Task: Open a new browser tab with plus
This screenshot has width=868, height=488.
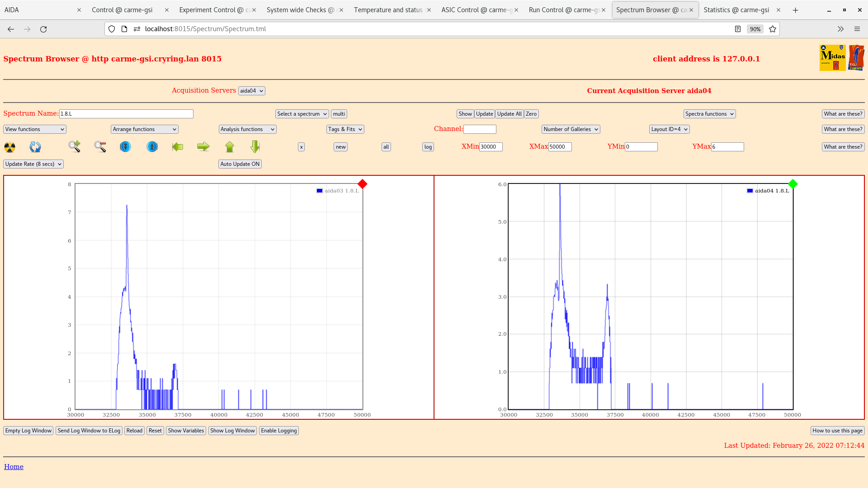Action: [x=796, y=10]
